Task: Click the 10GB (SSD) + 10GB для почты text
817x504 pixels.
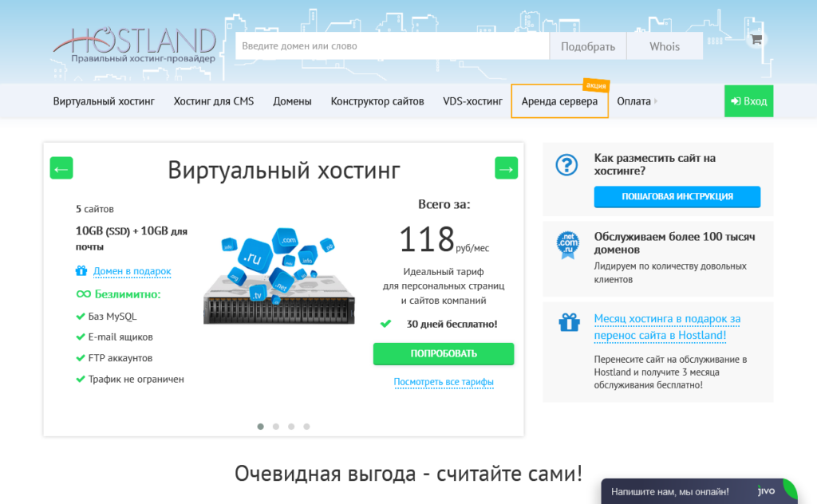Action: pyautogui.click(x=132, y=238)
